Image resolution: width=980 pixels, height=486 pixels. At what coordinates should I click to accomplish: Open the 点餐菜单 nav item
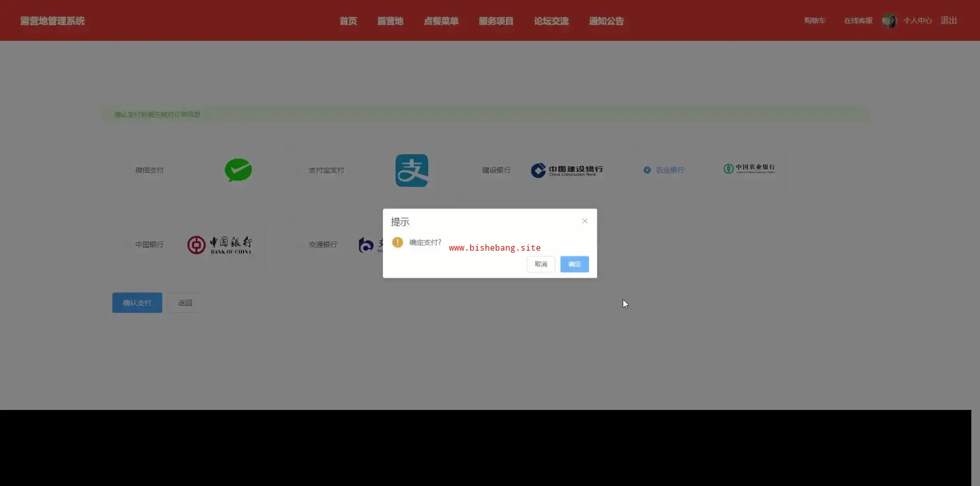coord(441,21)
